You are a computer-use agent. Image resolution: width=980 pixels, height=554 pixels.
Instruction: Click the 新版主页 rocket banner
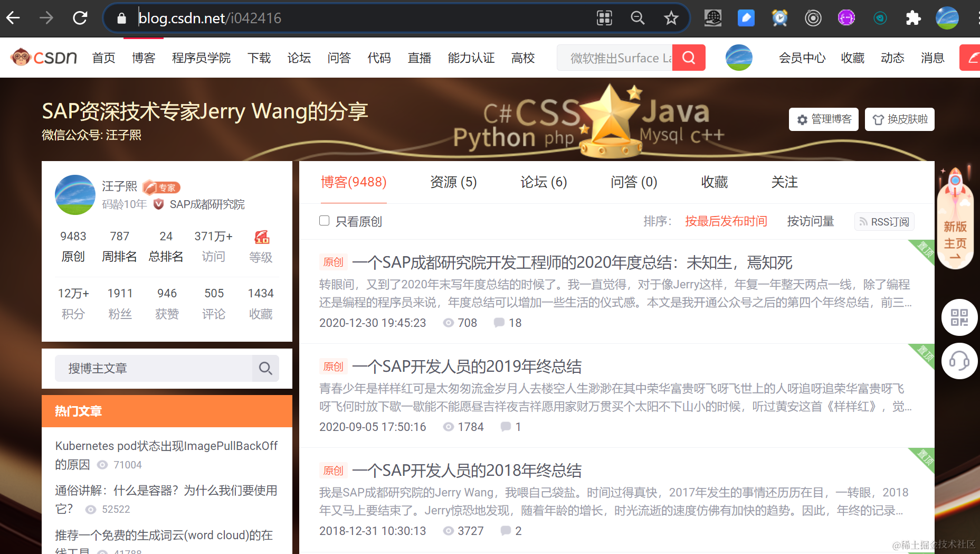point(955,218)
